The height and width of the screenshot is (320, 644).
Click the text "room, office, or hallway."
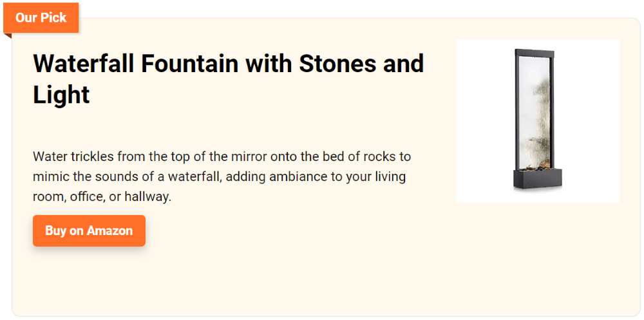(102, 196)
